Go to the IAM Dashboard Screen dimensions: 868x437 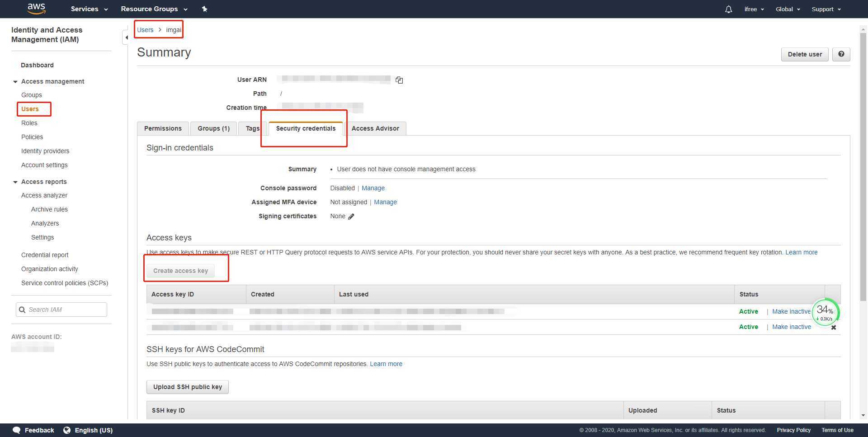[37, 65]
